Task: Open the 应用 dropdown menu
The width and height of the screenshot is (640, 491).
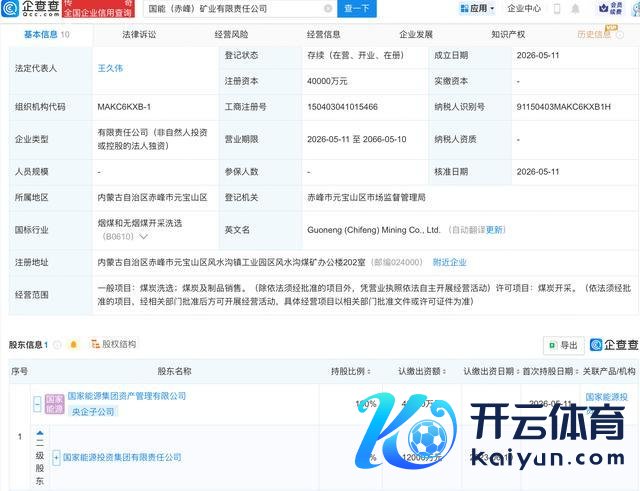Action: pyautogui.click(x=477, y=8)
